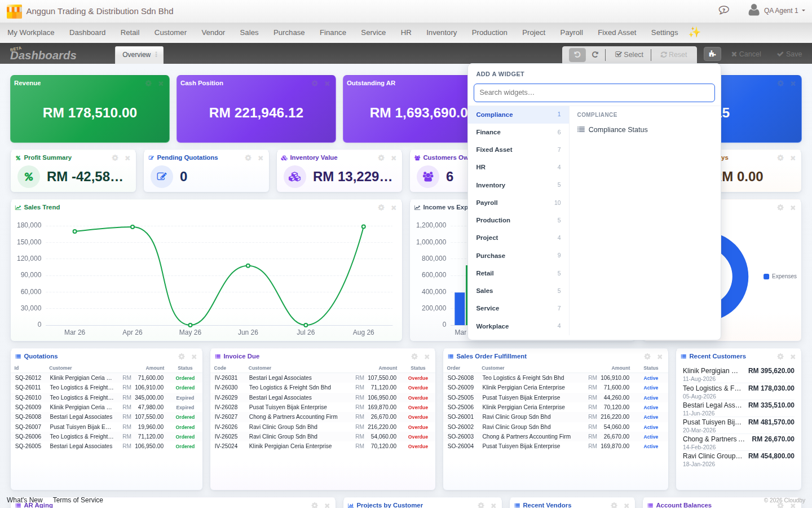Open Profit Summary widget settings gear
The width and height of the screenshot is (812, 508).
[115, 158]
